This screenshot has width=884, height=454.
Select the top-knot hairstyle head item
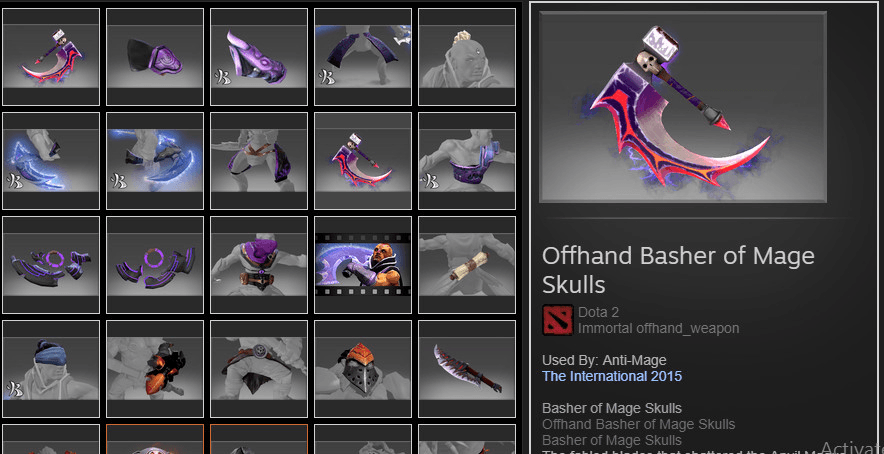[x=467, y=56]
